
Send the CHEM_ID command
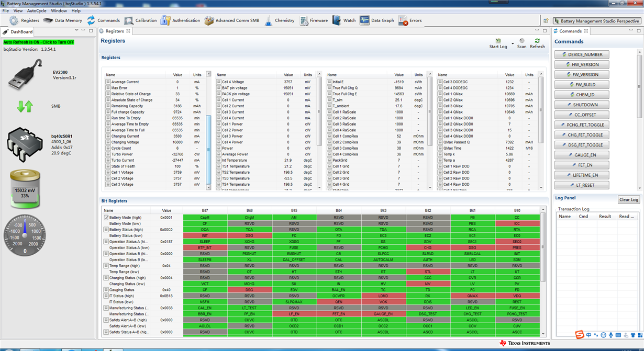pyautogui.click(x=582, y=95)
